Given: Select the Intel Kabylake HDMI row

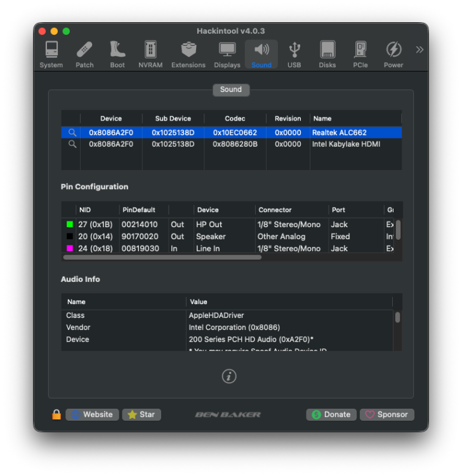Looking at the screenshot, I should 231,144.
